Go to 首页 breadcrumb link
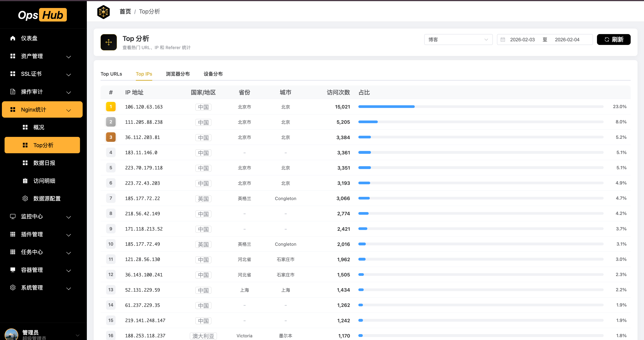This screenshot has width=644, height=340. 125,11
